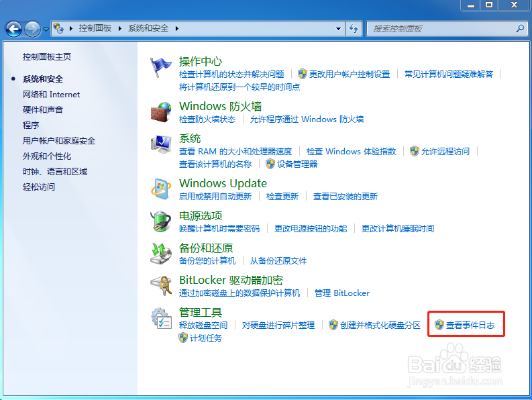The width and height of the screenshot is (532, 400).
Task: Select 用户帐户和家庭安全 in sidebar
Action: 59,140
